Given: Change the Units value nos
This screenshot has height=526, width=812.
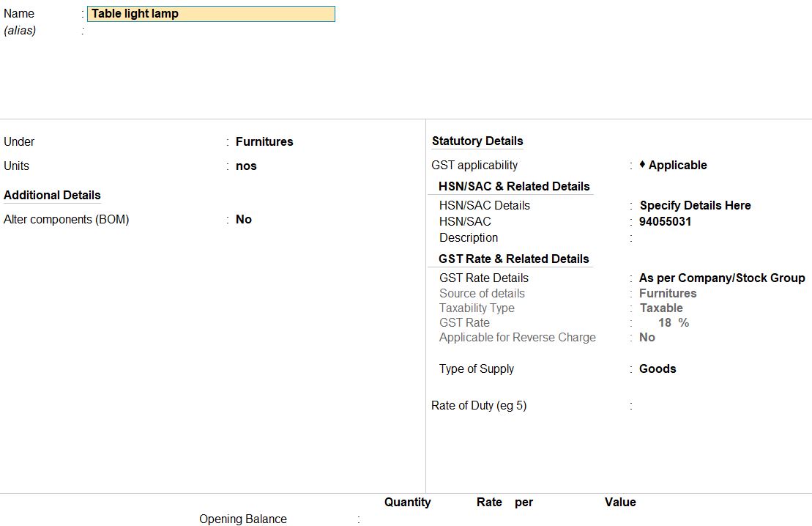Looking at the screenshot, I should click(246, 166).
